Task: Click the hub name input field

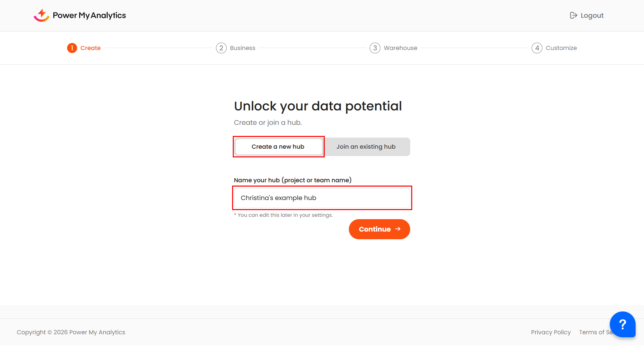Action: coord(322,198)
